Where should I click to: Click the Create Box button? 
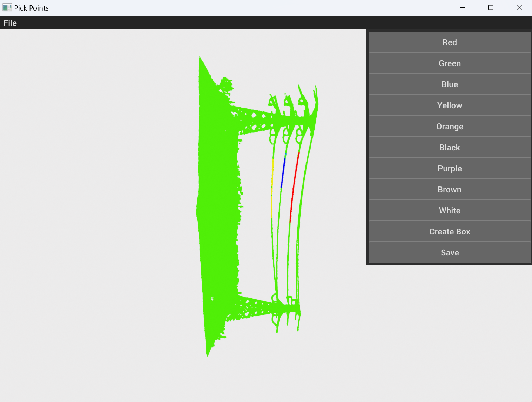(x=450, y=232)
